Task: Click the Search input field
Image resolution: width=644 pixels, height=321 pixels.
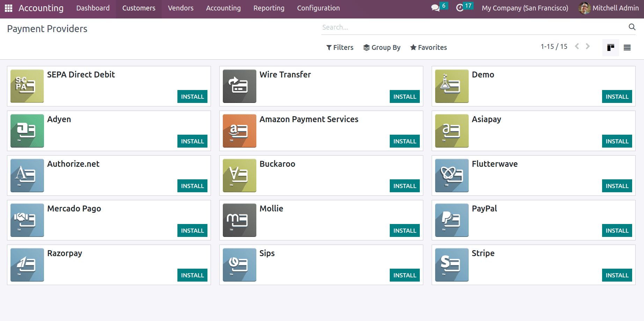Action: pyautogui.click(x=473, y=27)
